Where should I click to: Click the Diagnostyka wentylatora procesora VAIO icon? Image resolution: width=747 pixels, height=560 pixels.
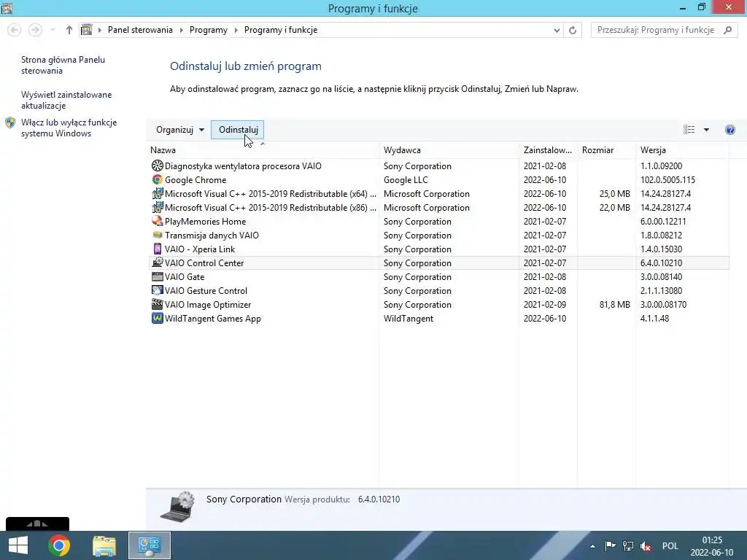(158, 166)
